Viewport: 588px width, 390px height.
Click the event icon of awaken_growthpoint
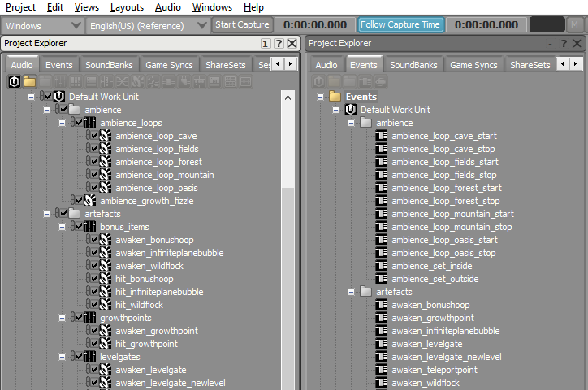(382, 318)
